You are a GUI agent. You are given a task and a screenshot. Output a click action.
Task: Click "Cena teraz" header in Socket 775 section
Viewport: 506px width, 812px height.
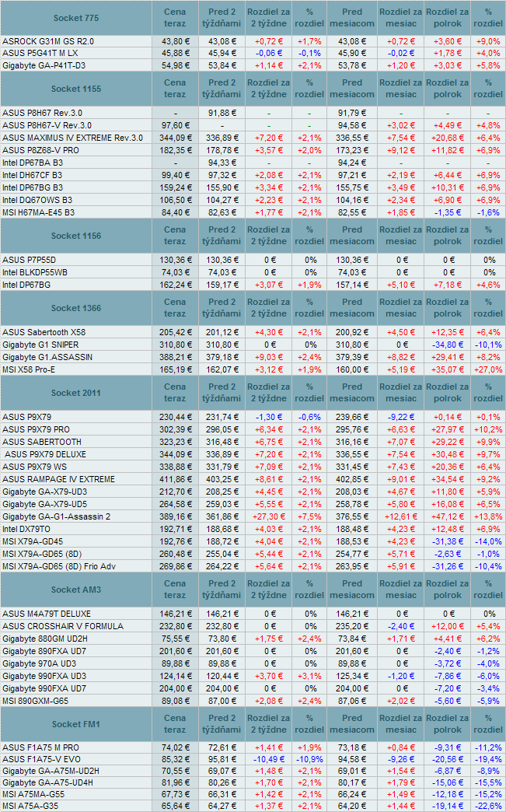pyautogui.click(x=175, y=18)
